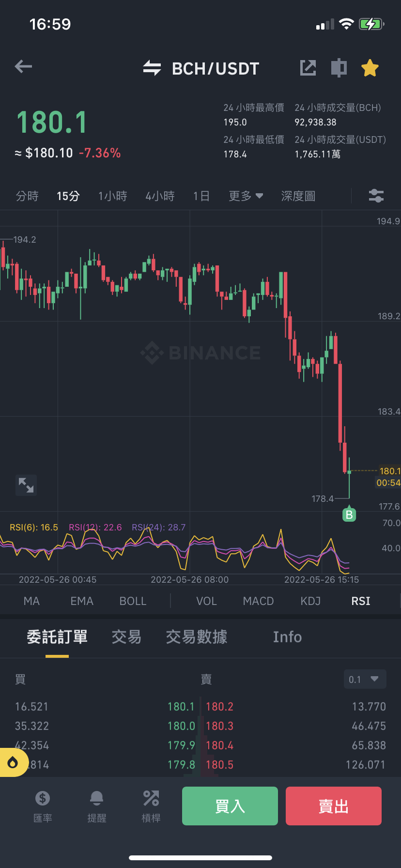This screenshot has width=401, height=868.
Task: Tap the 24h low value 178.4
Action: point(235,155)
